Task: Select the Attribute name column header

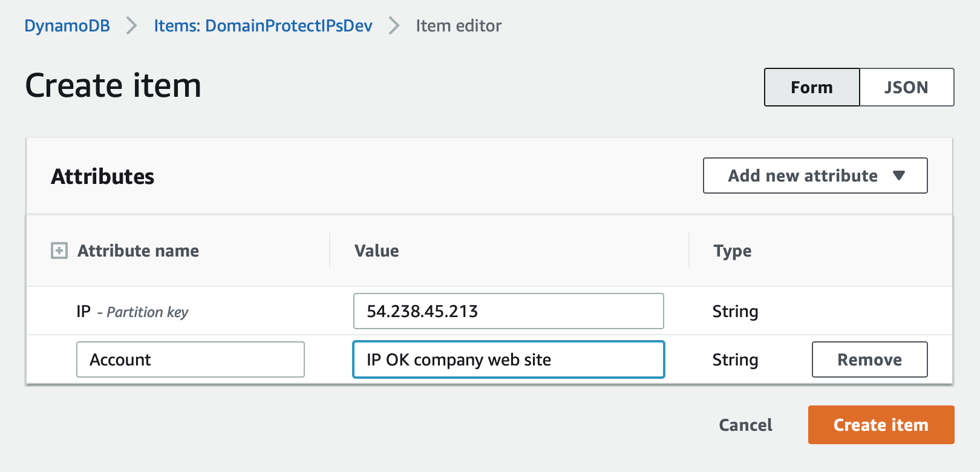Action: [x=138, y=251]
